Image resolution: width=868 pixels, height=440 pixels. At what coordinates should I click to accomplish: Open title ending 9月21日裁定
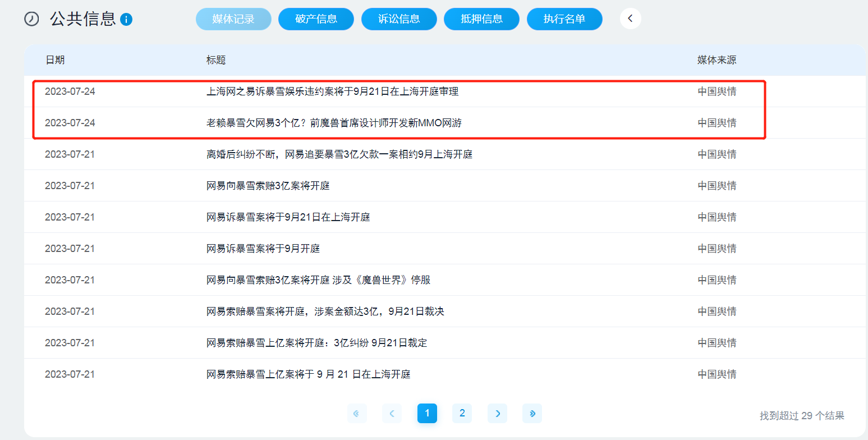pos(317,343)
